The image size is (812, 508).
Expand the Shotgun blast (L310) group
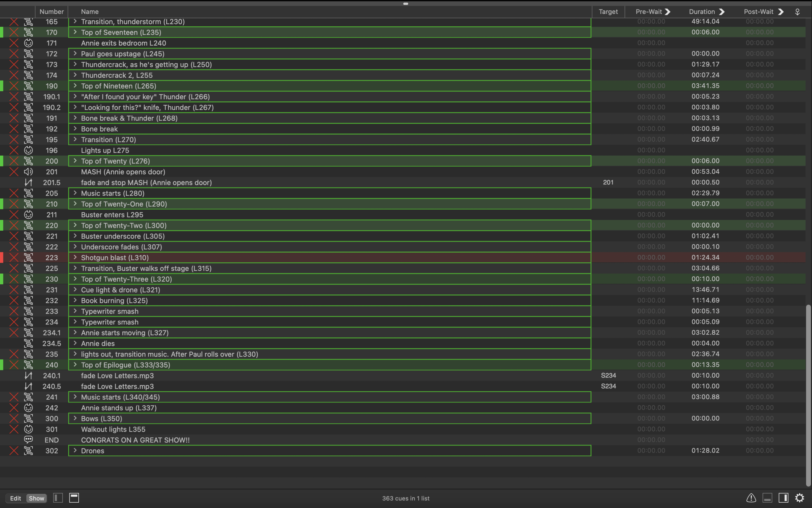tap(75, 257)
